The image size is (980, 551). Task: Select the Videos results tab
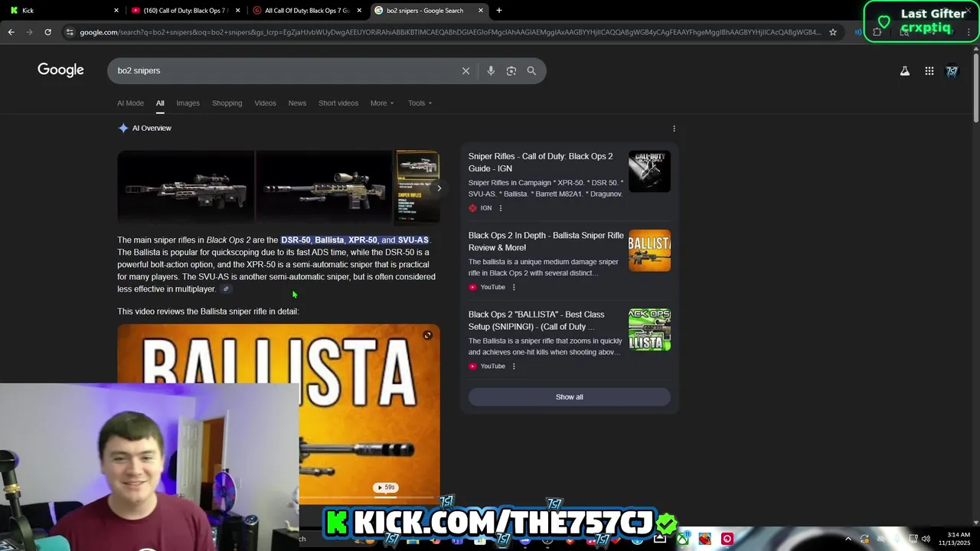coord(265,103)
